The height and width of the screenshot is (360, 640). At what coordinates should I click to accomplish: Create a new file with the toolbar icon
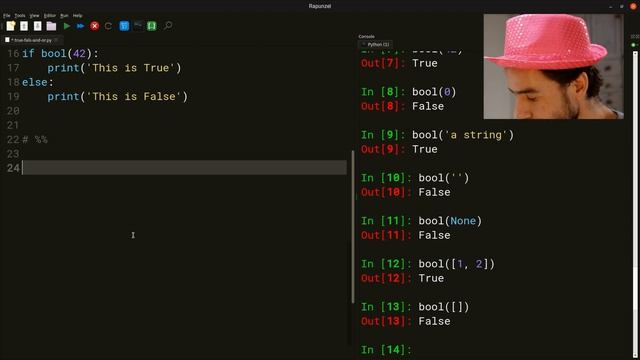(x=11, y=26)
